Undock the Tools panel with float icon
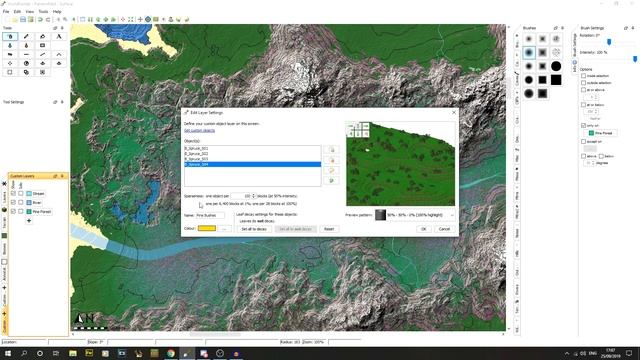640x360 pixels. 55,28
